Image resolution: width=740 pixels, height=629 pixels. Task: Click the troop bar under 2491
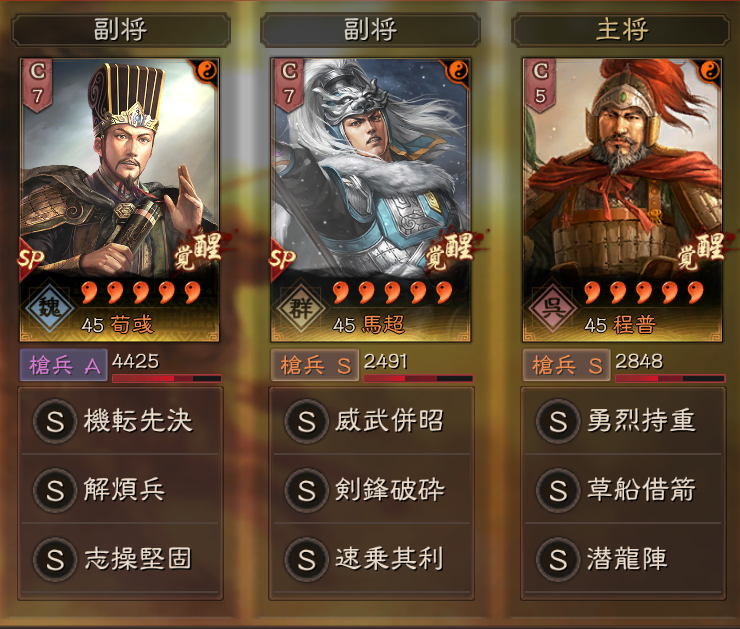[418, 378]
